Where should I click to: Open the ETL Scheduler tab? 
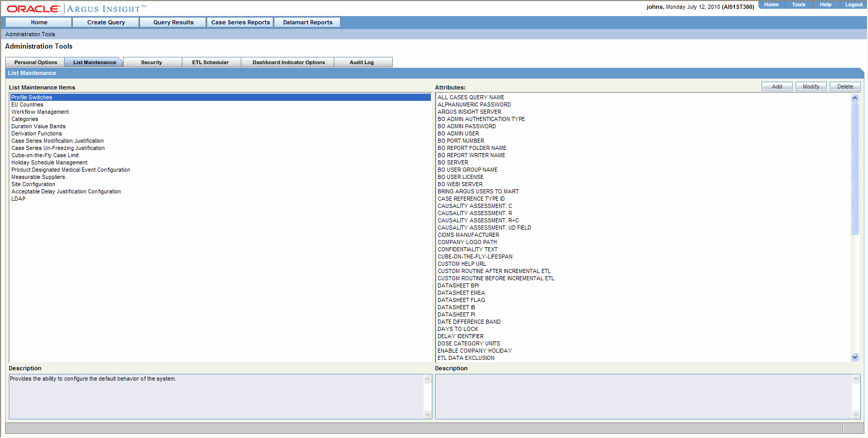click(210, 62)
